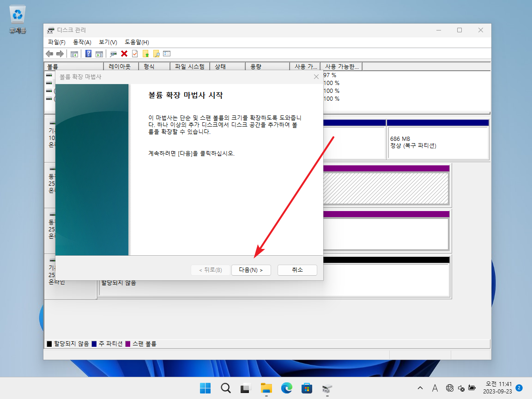
Task: Open Task View from the taskbar
Action: (x=246, y=388)
